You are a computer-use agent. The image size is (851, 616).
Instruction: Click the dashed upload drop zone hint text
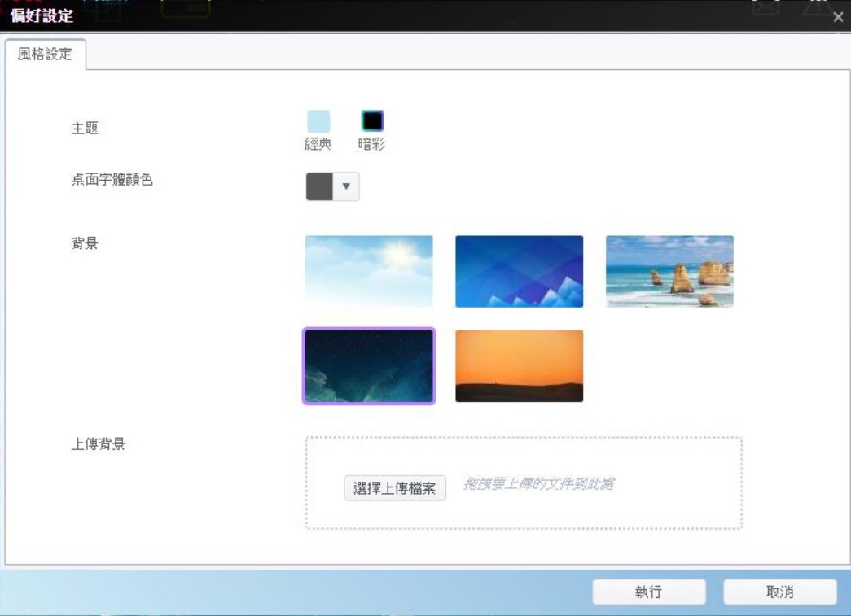pyautogui.click(x=538, y=483)
